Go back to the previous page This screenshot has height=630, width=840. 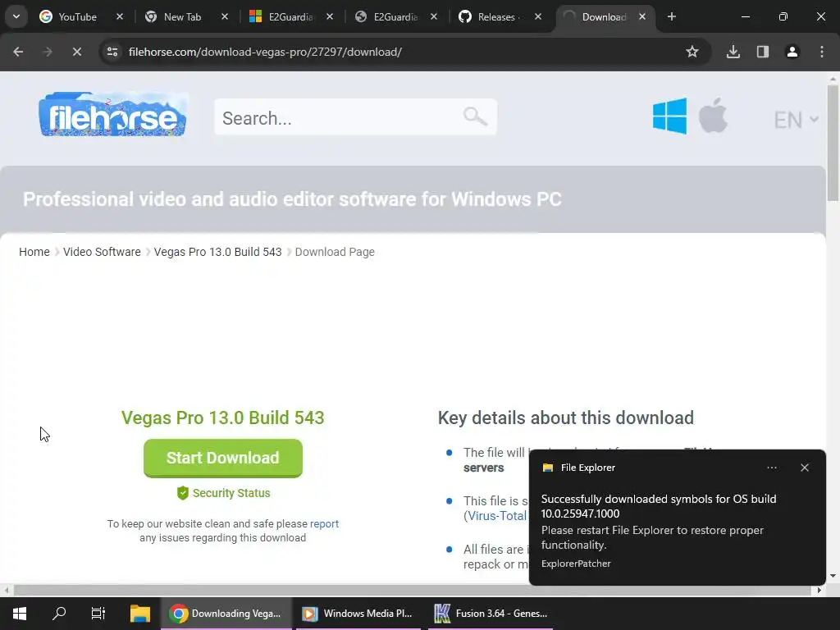(18, 52)
